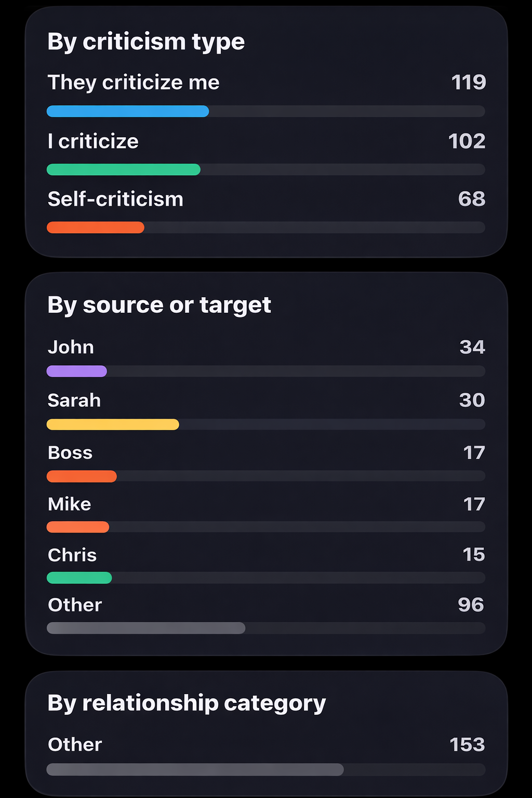Click the green bar under "I criticize"

point(123,170)
